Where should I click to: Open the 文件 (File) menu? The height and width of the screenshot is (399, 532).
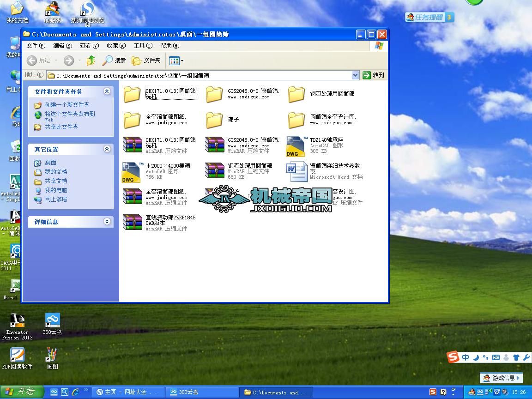(36, 46)
